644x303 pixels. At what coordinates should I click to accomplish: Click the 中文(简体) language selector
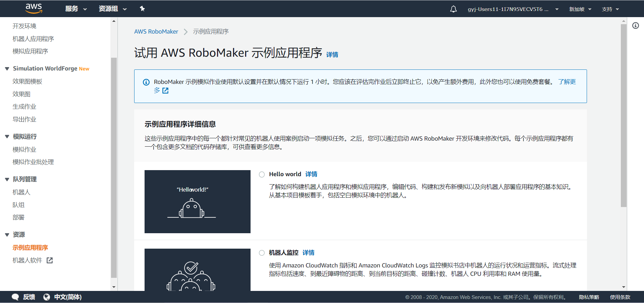[x=68, y=297]
